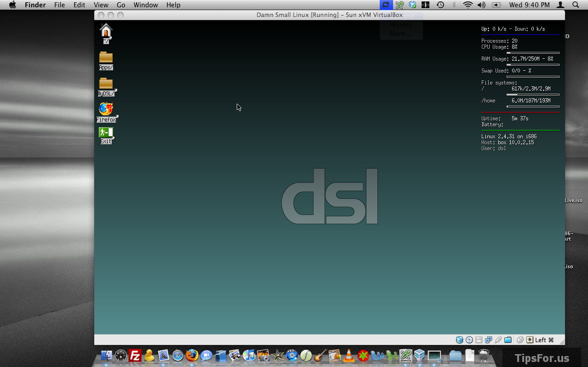
Task: Open the Help menu
Action: pos(173,5)
